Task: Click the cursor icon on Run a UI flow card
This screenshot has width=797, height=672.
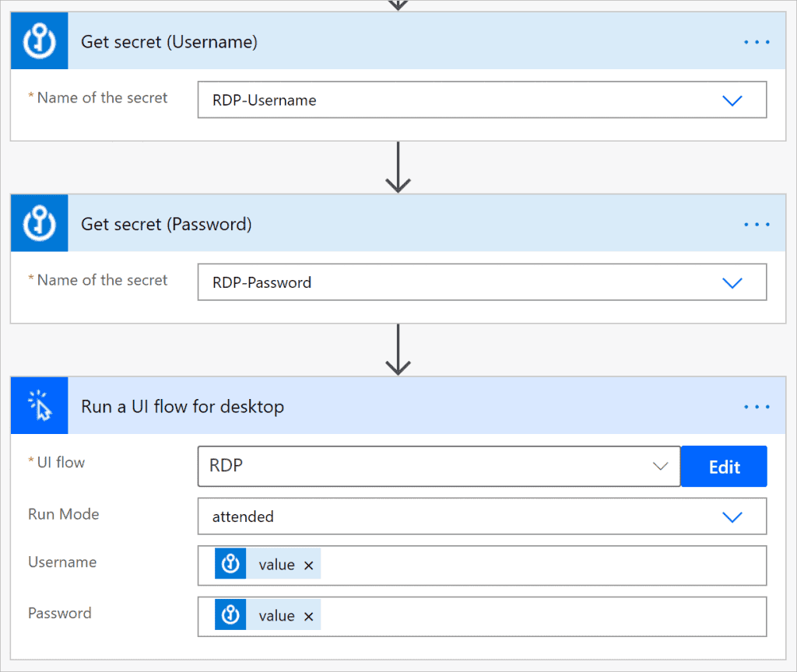Action: tap(40, 406)
